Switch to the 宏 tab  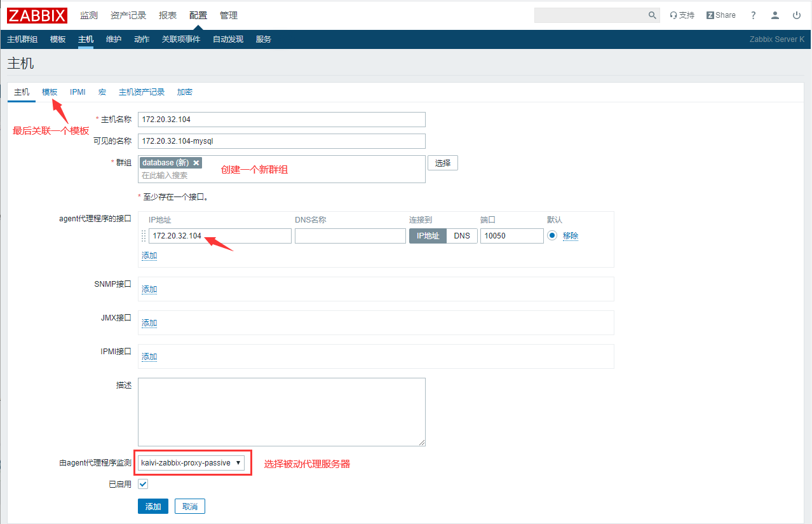point(102,92)
